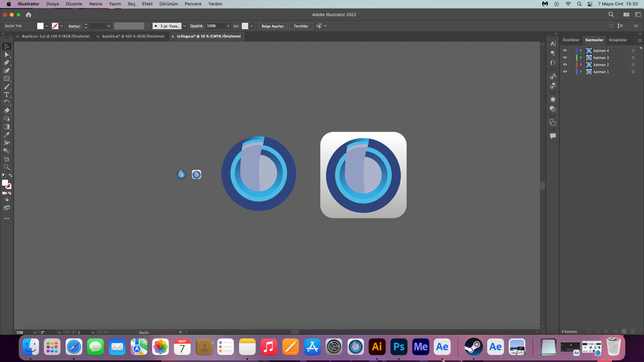Click the swap fill and stroke arrow
Viewport: 644px width, 362px height.
point(10,175)
